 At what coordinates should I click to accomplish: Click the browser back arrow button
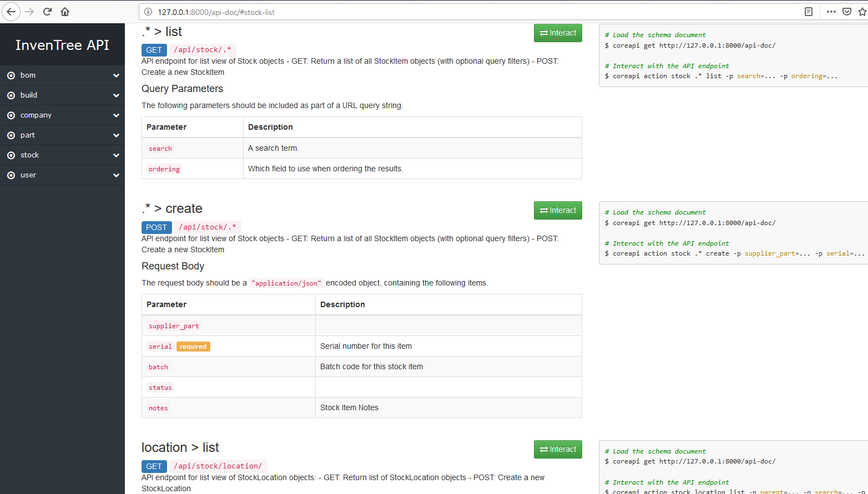tap(11, 12)
